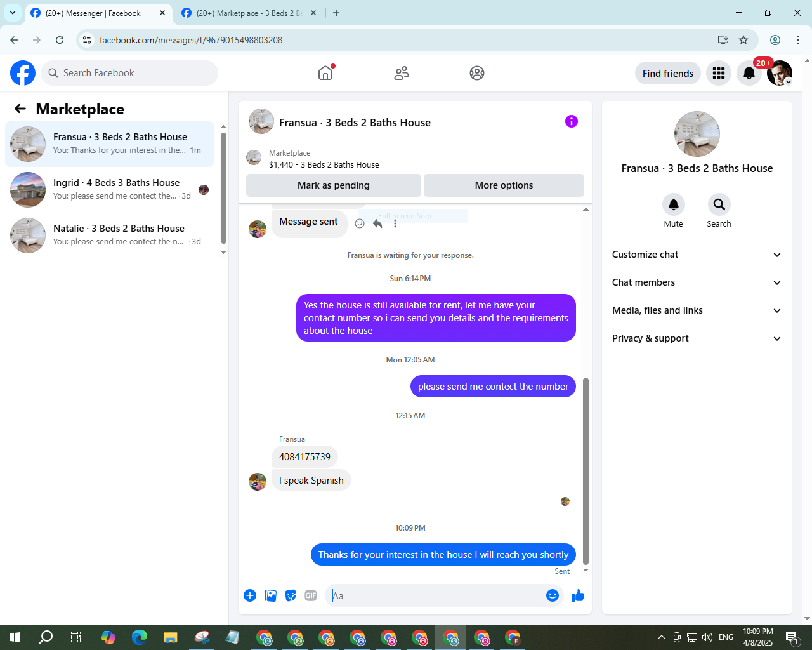Click chat header Fransua listing title
Viewport: 812px width, 650px height.
click(x=355, y=123)
